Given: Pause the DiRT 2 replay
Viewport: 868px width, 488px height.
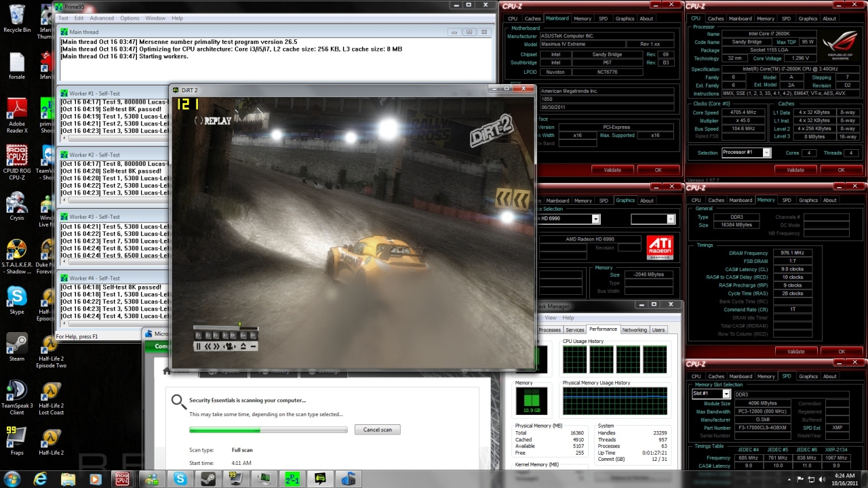Looking at the screenshot, I should point(199,346).
